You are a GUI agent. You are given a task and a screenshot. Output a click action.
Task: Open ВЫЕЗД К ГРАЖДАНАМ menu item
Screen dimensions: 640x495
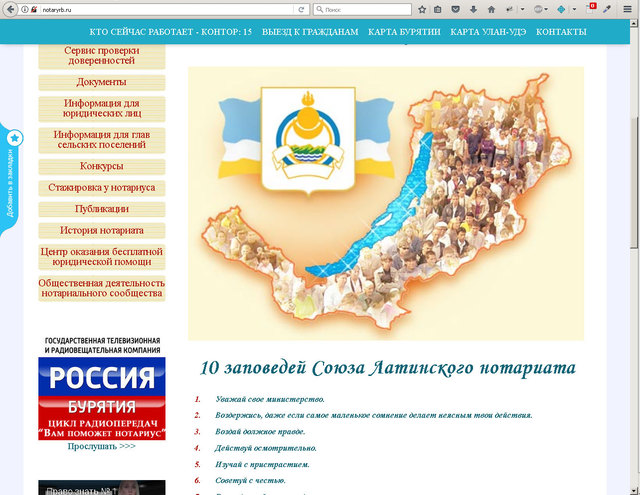click(310, 32)
